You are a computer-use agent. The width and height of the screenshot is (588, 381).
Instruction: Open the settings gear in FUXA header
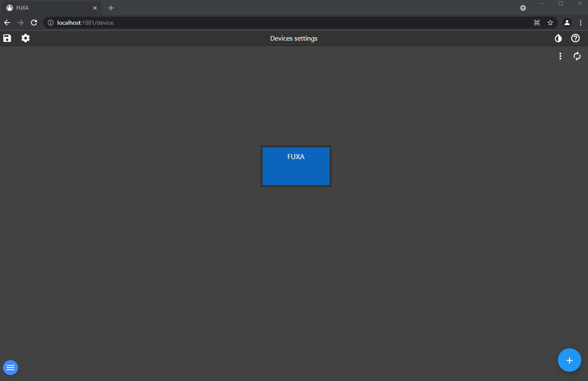pos(26,38)
